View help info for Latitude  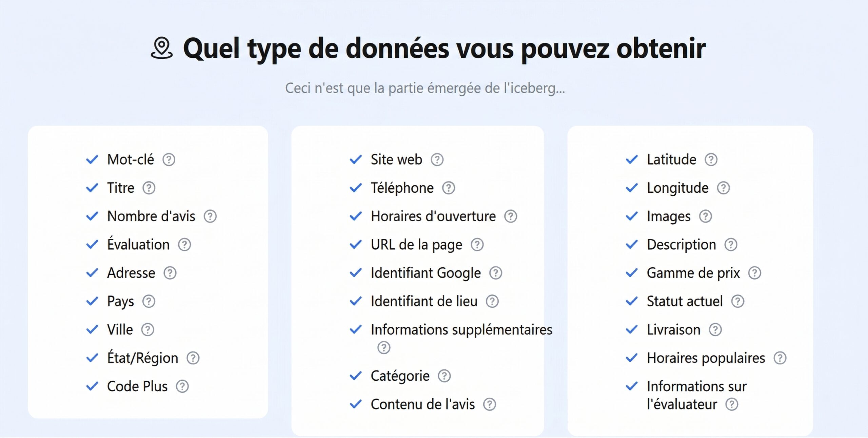tap(711, 159)
